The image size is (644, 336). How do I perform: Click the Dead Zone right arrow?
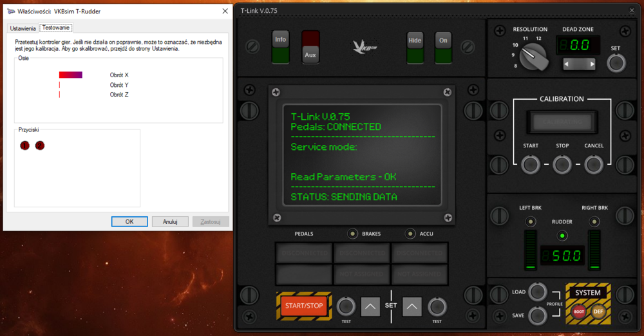[592, 64]
